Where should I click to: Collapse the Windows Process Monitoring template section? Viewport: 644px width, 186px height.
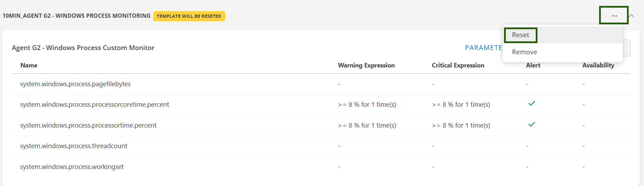[x=632, y=16]
